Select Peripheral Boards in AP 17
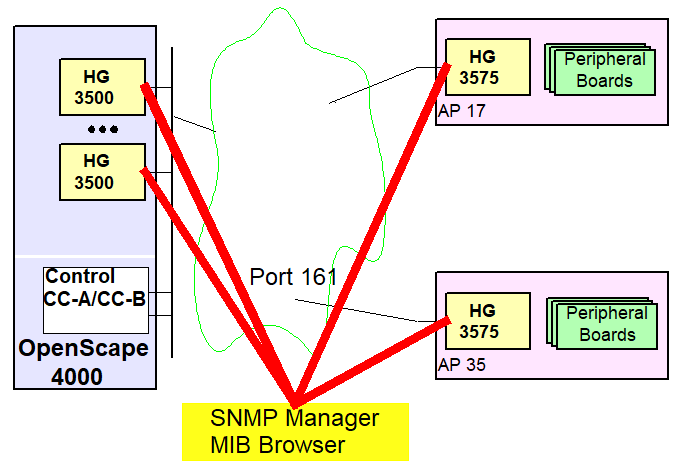The image size is (698, 473). coord(600,69)
